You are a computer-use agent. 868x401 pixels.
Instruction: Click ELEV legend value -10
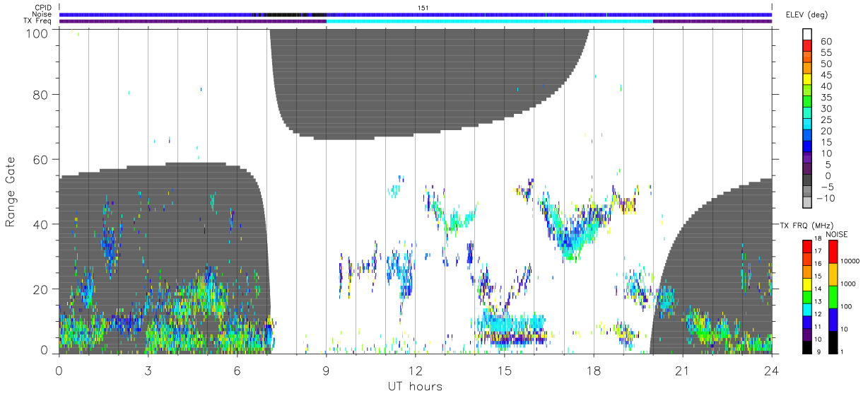[x=825, y=198]
